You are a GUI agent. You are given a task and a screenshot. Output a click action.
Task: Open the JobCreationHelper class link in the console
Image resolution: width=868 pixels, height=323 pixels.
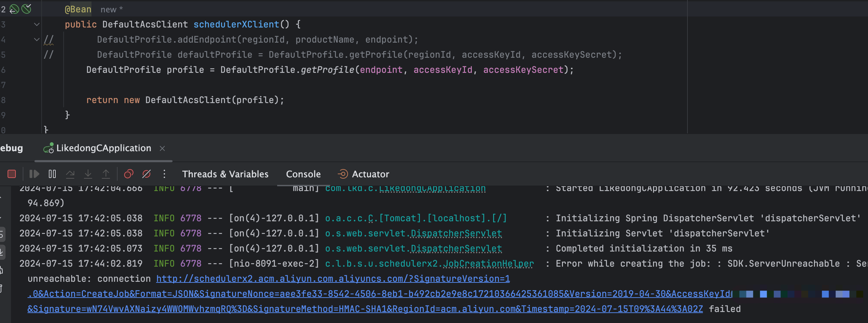(x=488, y=264)
